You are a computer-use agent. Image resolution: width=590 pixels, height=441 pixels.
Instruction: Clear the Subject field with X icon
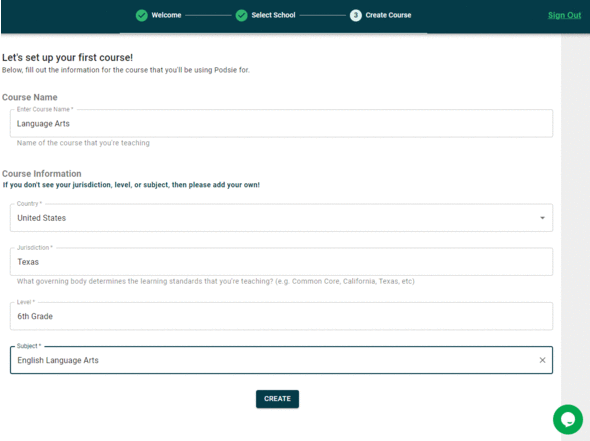click(x=542, y=360)
